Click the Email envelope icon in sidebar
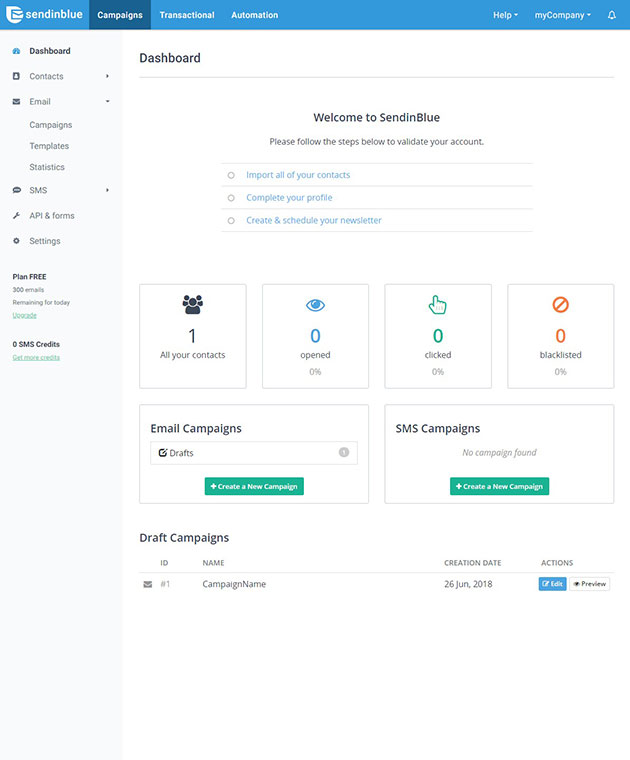Viewport: 630px width, 760px height. [16, 102]
